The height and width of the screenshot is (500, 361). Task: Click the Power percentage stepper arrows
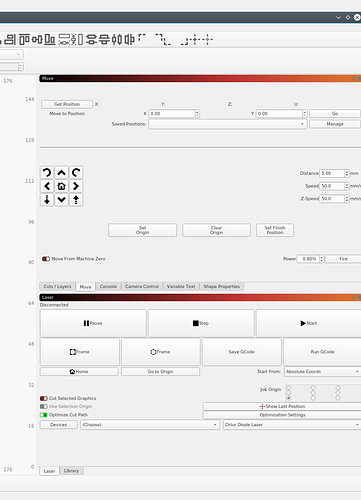pyautogui.click(x=322, y=259)
